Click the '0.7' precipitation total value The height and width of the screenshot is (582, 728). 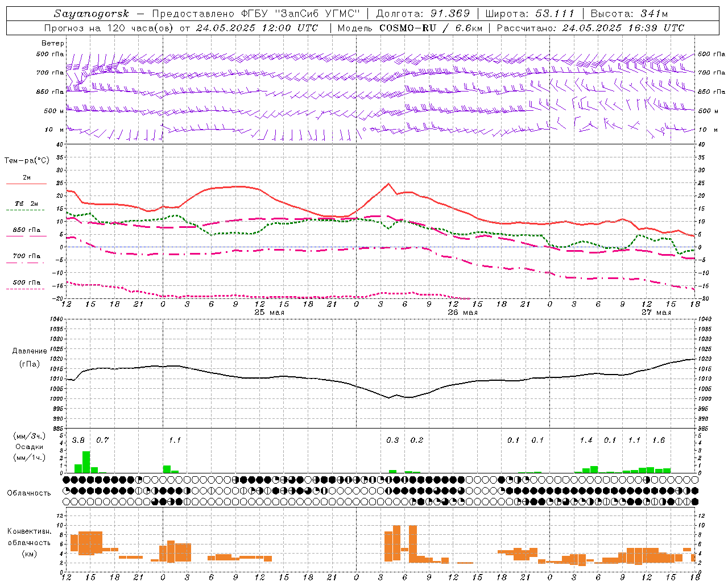[x=102, y=440]
